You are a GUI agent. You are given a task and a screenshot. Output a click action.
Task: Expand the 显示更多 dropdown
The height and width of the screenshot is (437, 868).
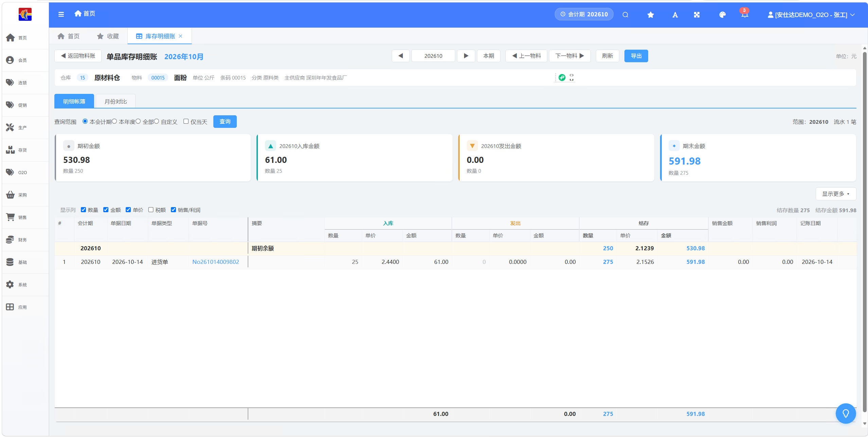pos(836,194)
